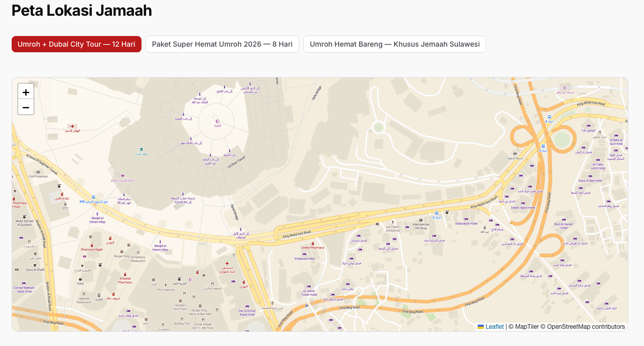Select the KFC restaurant icon
644x346 pixels.
click(146, 319)
